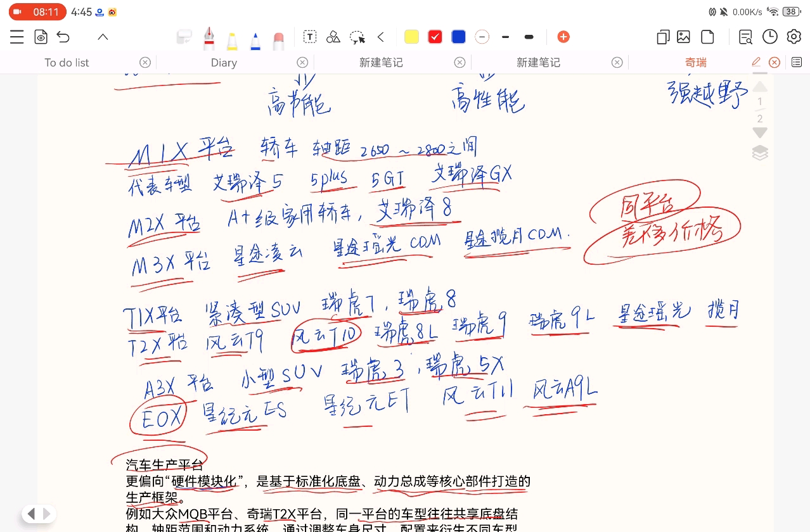Open page copy/duplicate icon

coord(663,37)
